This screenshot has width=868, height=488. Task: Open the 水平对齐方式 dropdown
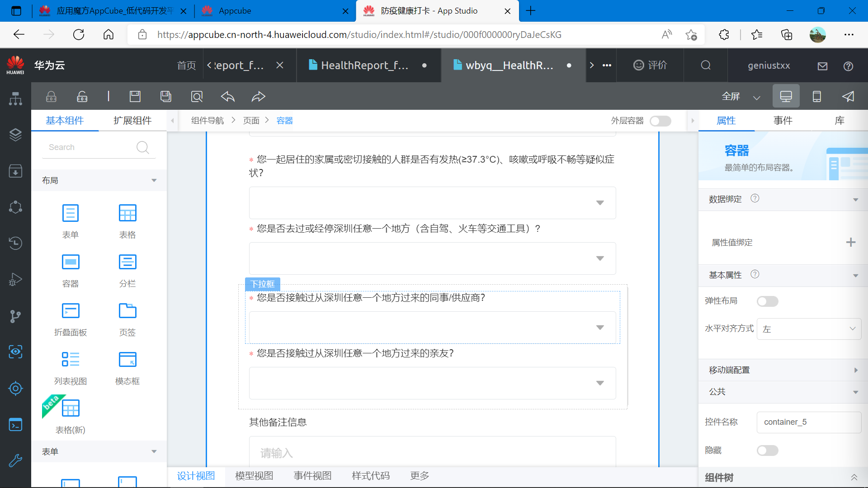click(808, 329)
